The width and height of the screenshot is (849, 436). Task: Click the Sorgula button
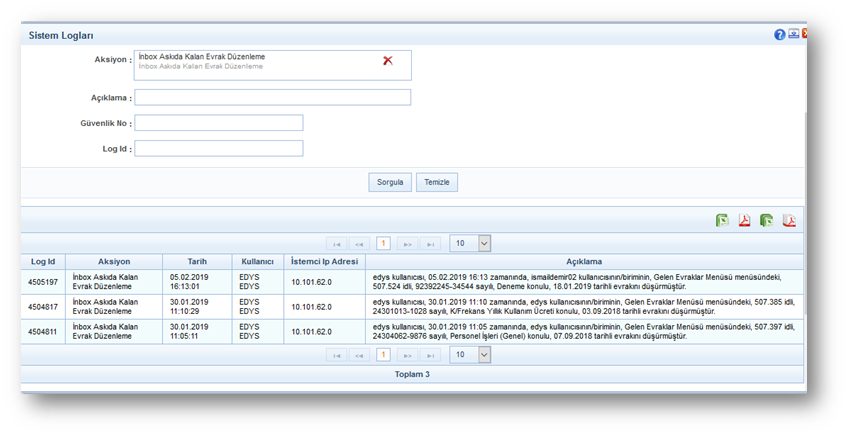[390, 183]
